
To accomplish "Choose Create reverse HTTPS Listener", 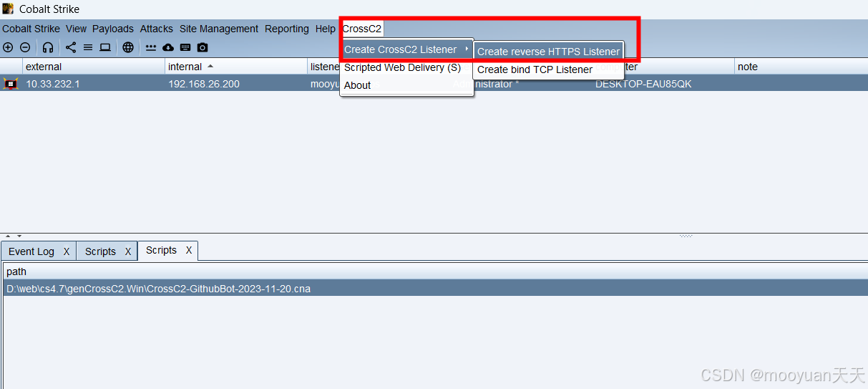I will 548,52.
